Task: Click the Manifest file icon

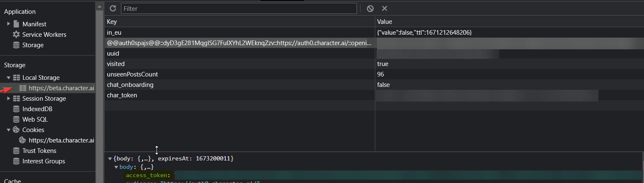Action: (16, 24)
